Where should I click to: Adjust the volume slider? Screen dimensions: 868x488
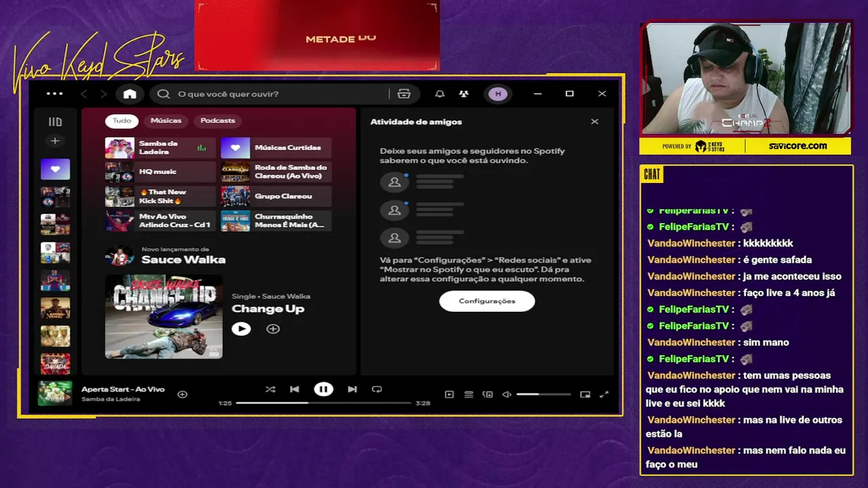(x=544, y=394)
